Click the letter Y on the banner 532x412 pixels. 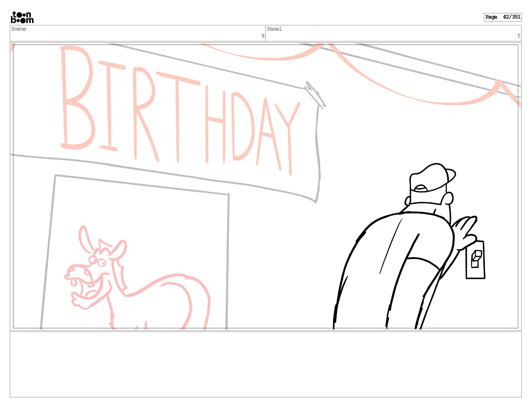tap(290, 133)
